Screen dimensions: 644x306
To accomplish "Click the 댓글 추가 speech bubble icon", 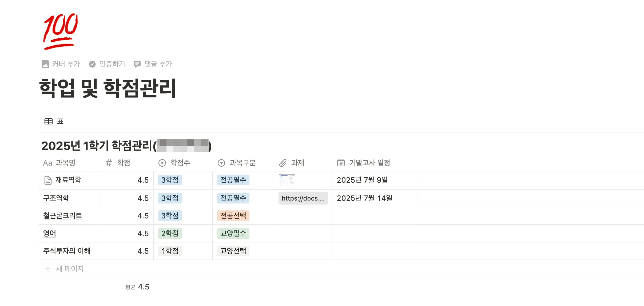I will (137, 64).
